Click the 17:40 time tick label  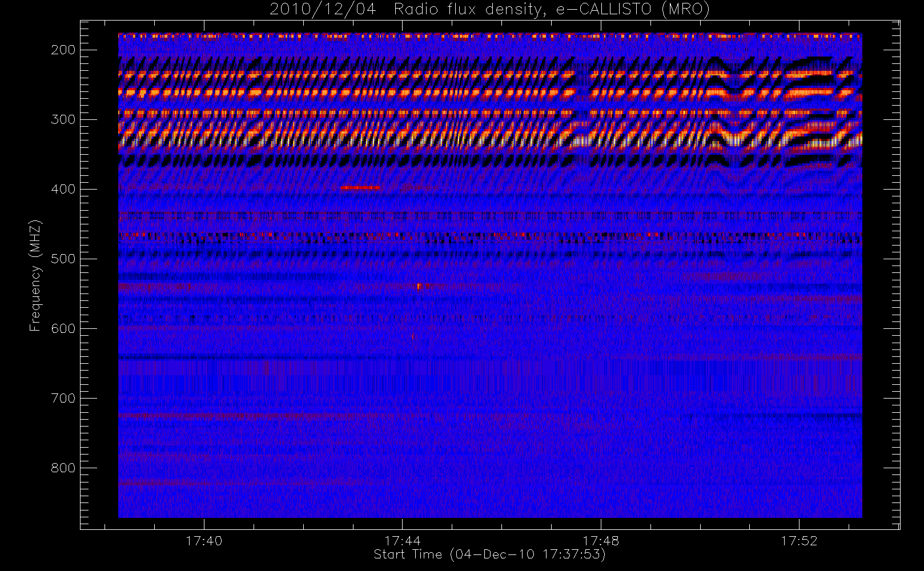[x=204, y=541]
